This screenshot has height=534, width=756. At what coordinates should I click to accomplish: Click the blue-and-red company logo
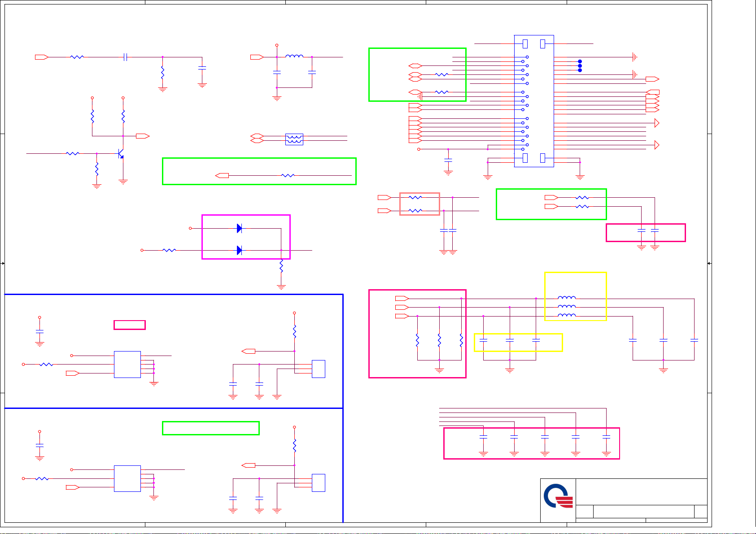tap(558, 496)
